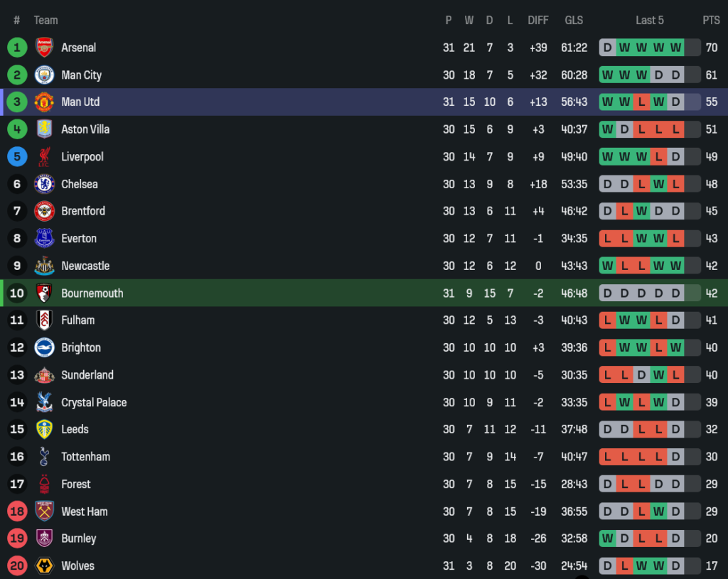Click the Liverpool club badge icon
This screenshot has width=728, height=579.
(x=44, y=156)
